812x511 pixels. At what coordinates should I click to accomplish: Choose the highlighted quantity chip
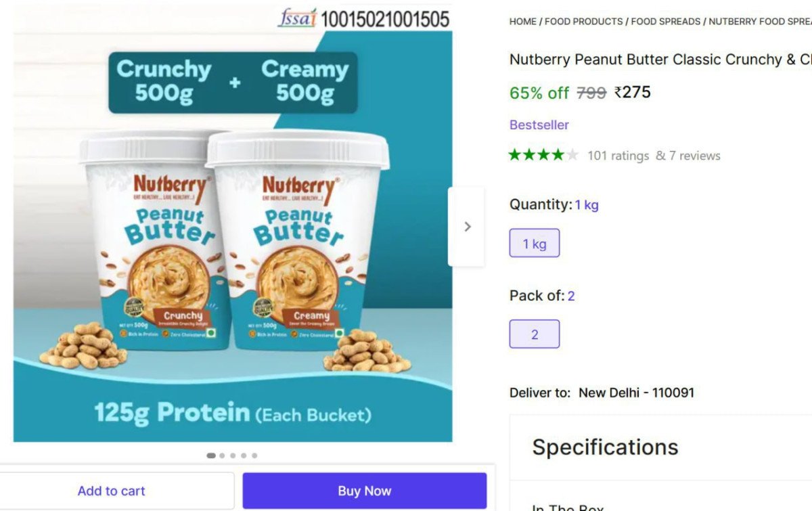[x=534, y=243]
